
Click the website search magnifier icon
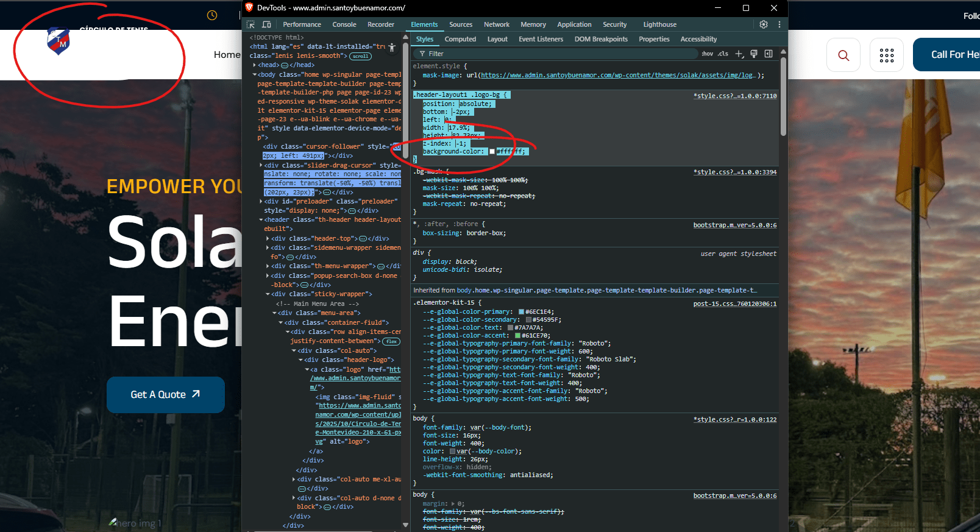tap(843, 55)
